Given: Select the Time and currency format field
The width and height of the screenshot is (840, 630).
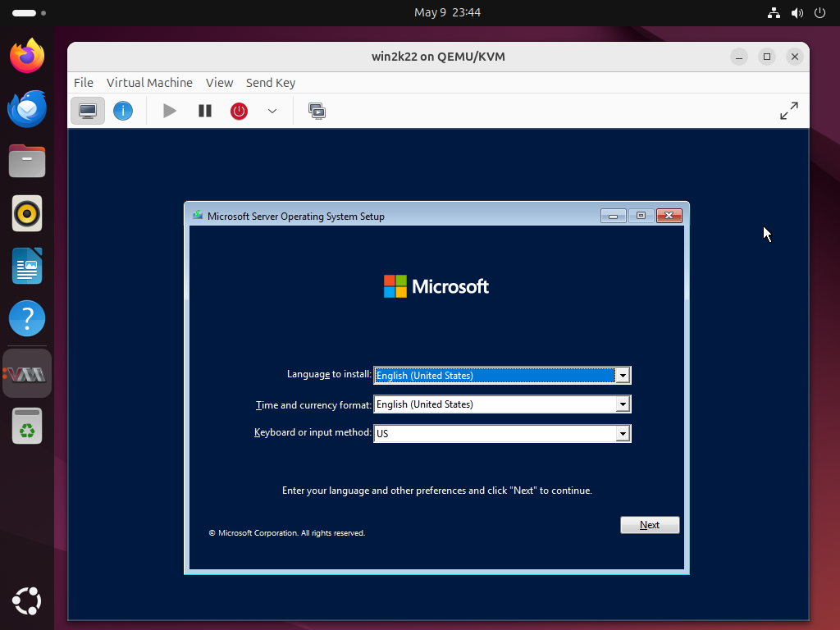Looking at the screenshot, I should [x=502, y=404].
